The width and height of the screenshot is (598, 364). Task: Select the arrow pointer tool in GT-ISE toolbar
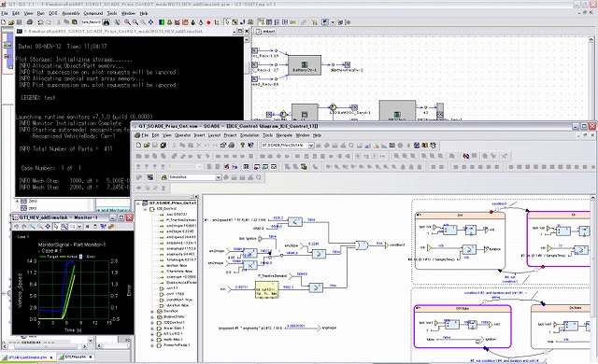pos(227,22)
